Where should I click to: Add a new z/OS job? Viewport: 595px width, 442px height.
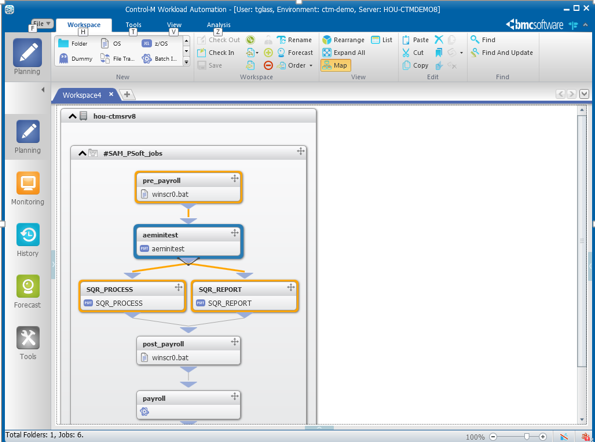(x=155, y=44)
